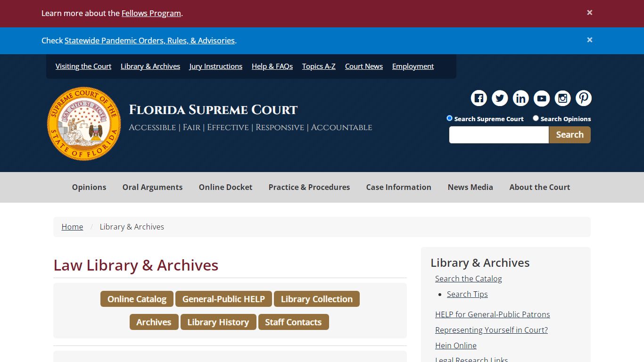View the Staff Contacts button
The height and width of the screenshot is (362, 644).
293,322
